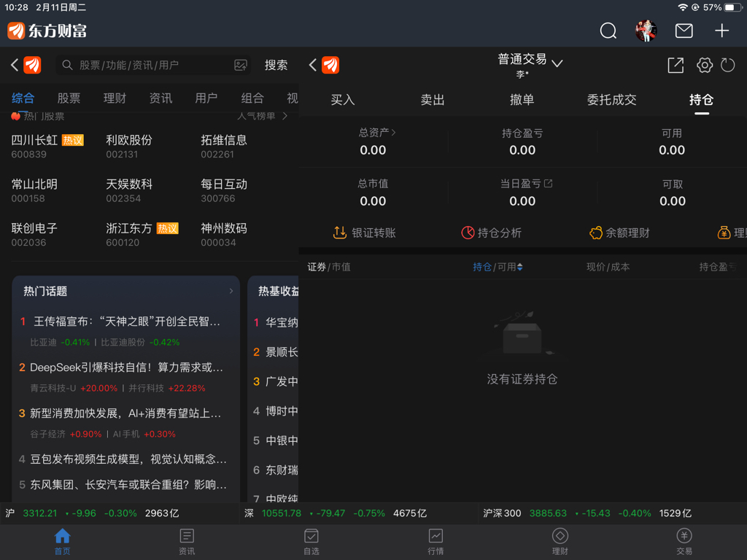This screenshot has width=747, height=560.
Task: Open 持仓分析 analysis
Action: (x=491, y=233)
